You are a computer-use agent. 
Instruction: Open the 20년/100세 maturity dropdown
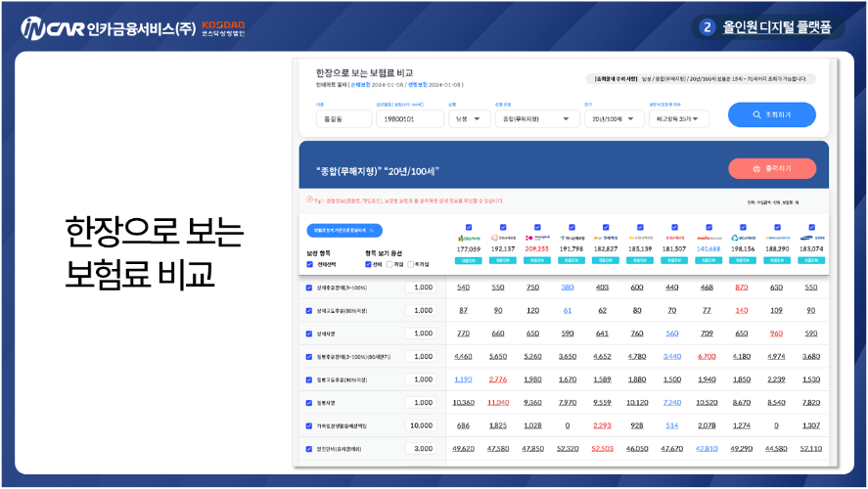[x=615, y=119]
